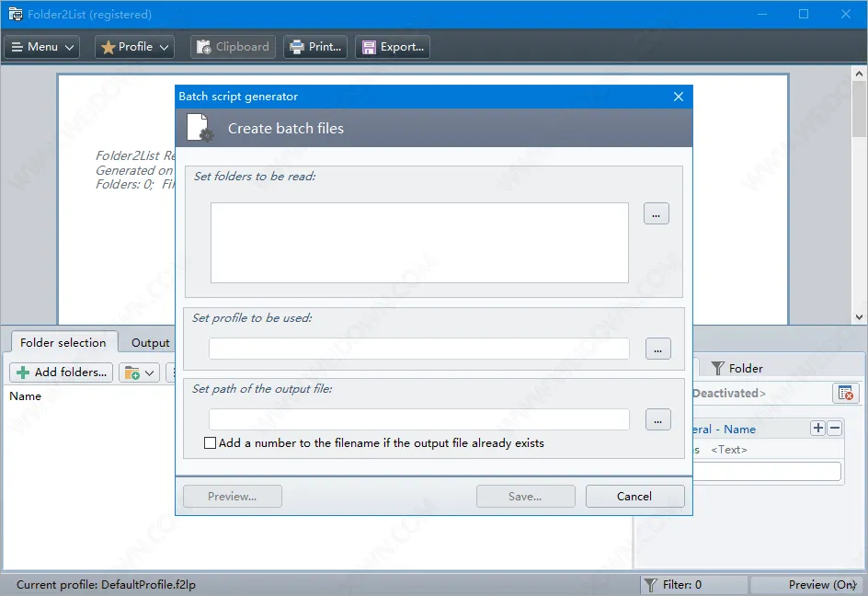Click the Folder2List app icon in title bar
The height and width of the screenshot is (596, 868).
[15, 15]
